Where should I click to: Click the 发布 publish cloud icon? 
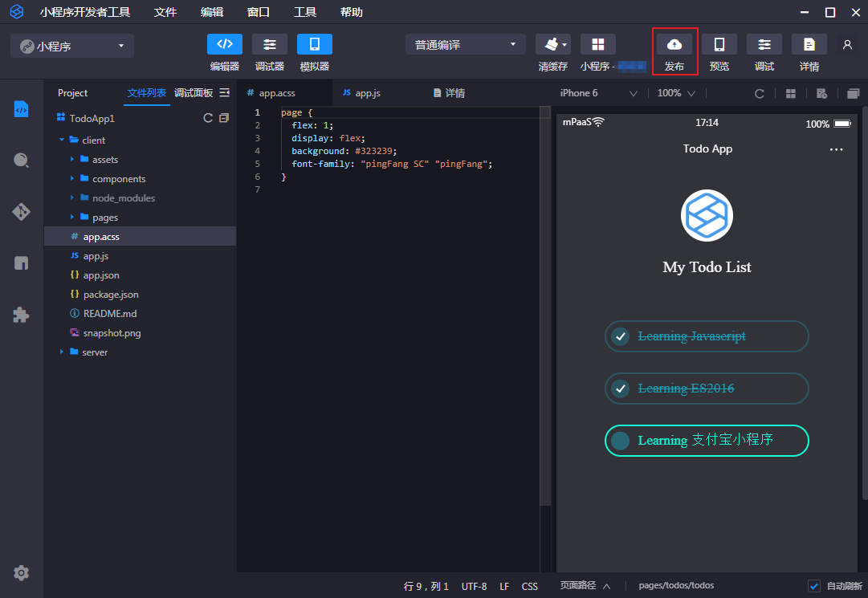coord(674,44)
